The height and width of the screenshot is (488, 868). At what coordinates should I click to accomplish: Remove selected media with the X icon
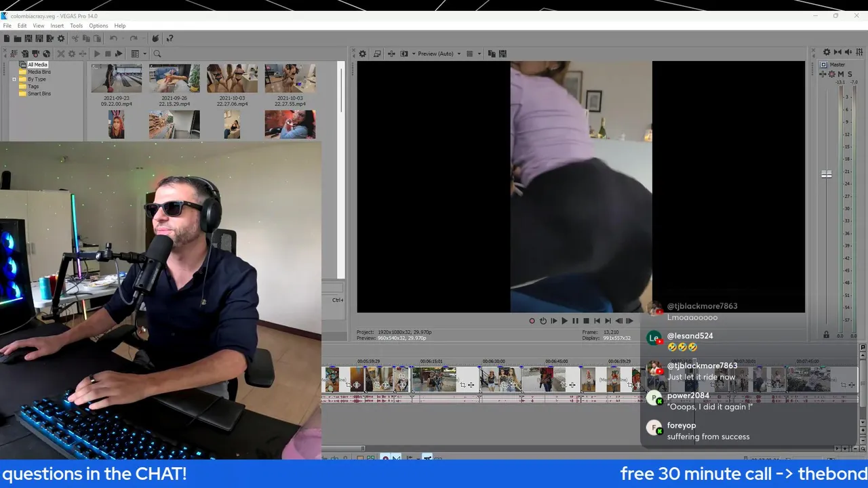pos(60,54)
